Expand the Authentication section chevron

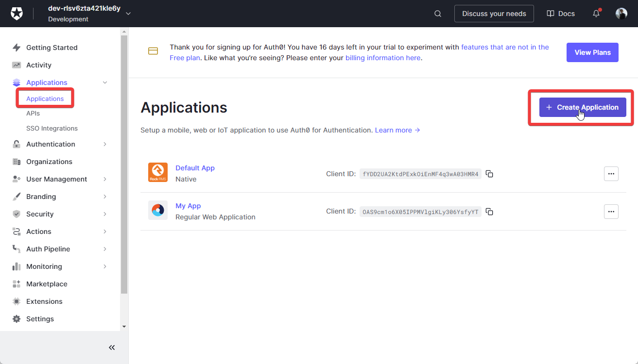pos(105,144)
